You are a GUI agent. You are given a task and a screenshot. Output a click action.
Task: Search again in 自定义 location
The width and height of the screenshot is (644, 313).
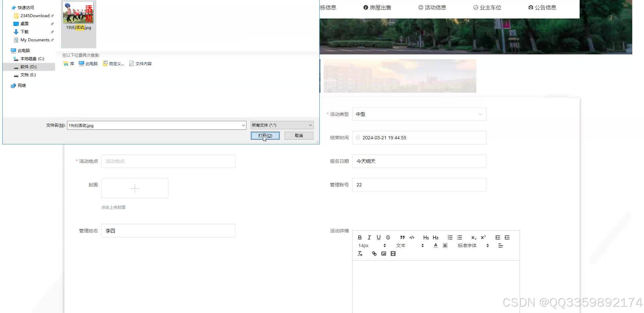coord(114,63)
